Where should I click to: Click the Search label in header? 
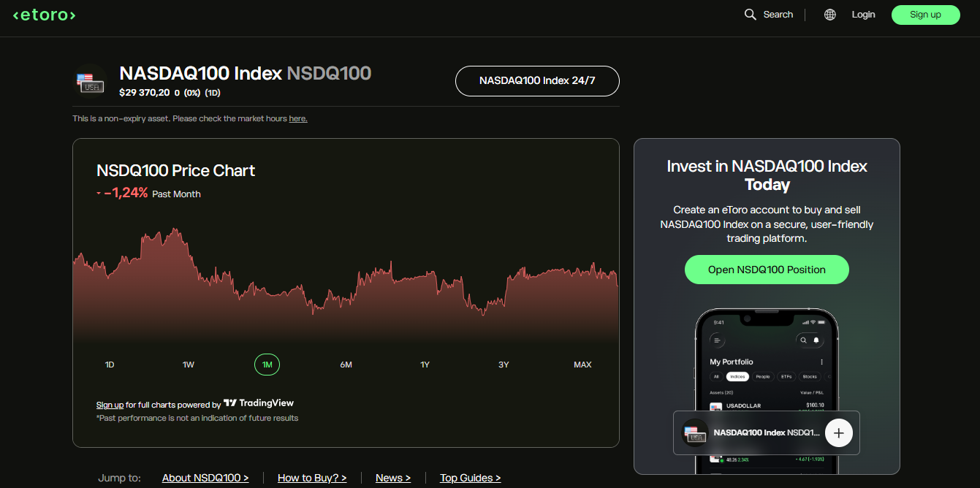coord(778,15)
